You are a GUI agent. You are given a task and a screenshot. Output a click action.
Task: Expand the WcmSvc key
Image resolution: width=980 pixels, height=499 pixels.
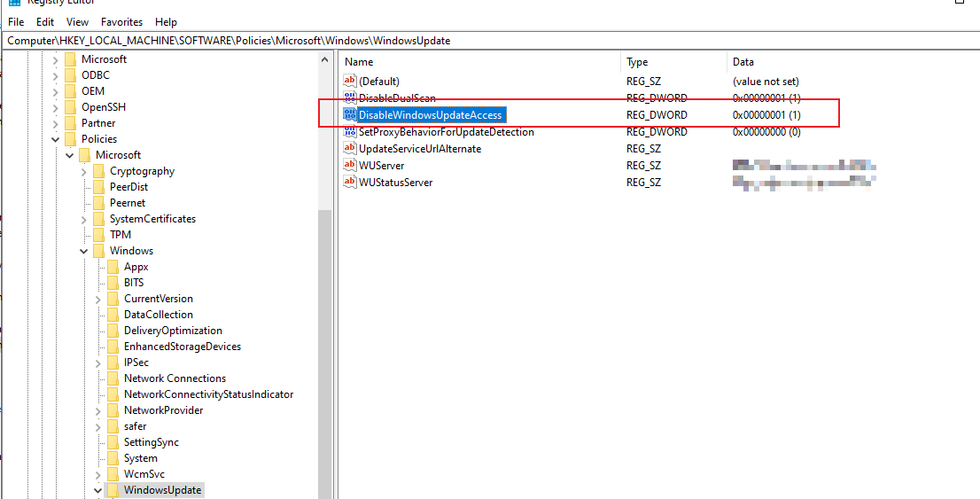[98, 474]
